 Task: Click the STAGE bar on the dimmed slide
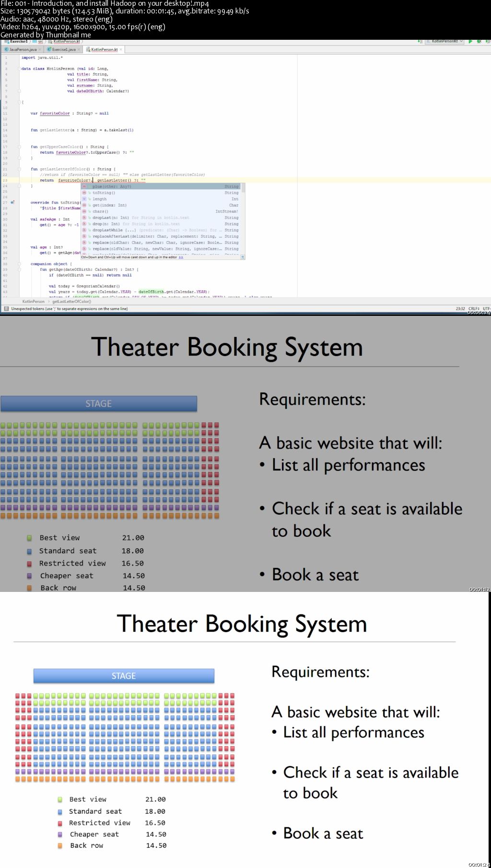(99, 404)
